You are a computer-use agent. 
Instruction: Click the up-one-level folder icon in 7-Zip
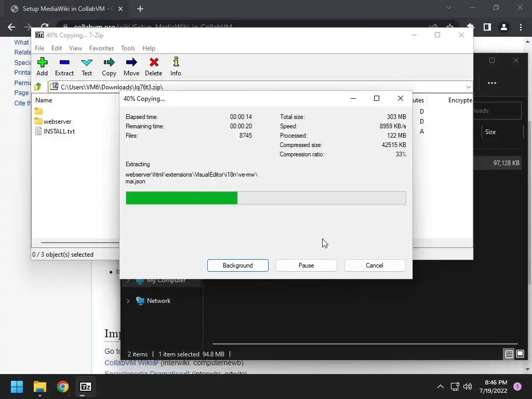38,87
